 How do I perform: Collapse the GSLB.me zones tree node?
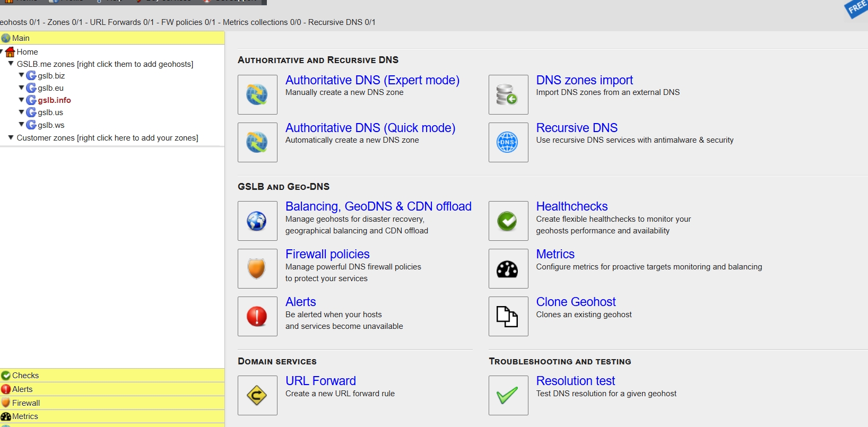(11, 64)
